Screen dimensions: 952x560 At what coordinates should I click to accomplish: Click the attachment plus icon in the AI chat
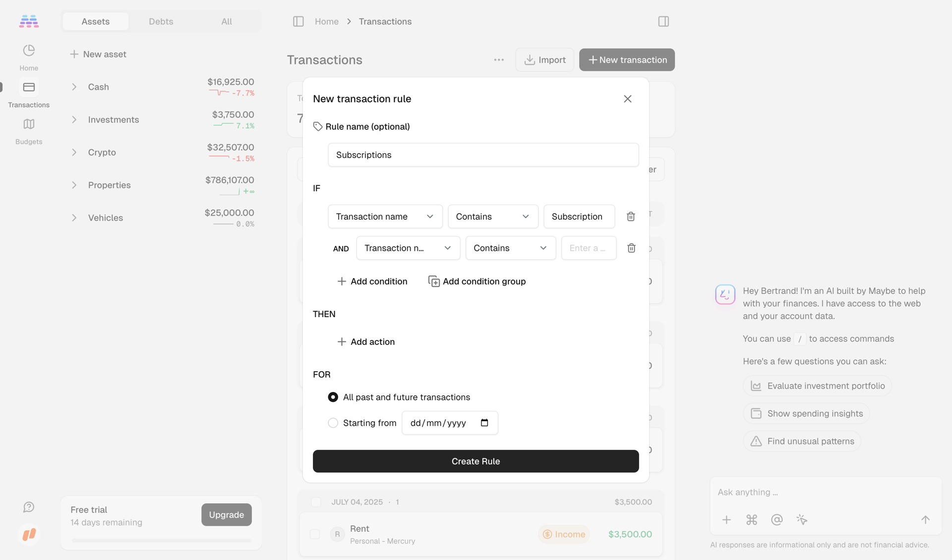(x=726, y=520)
